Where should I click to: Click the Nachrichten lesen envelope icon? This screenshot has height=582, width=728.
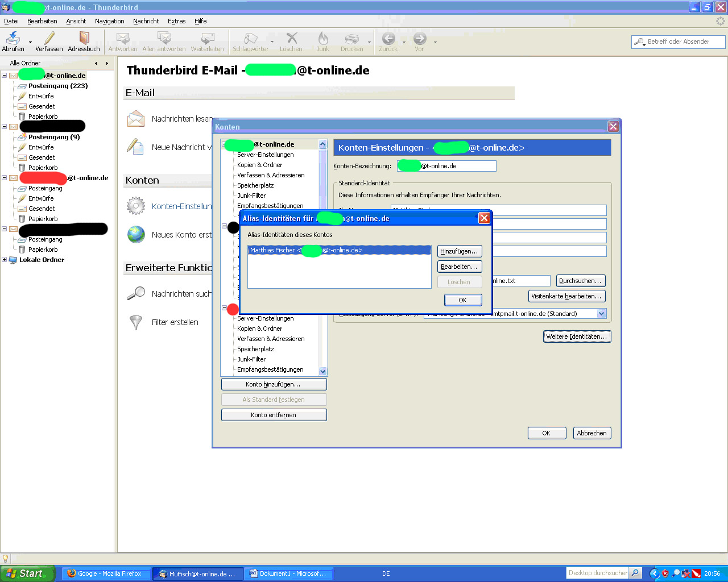[136, 119]
